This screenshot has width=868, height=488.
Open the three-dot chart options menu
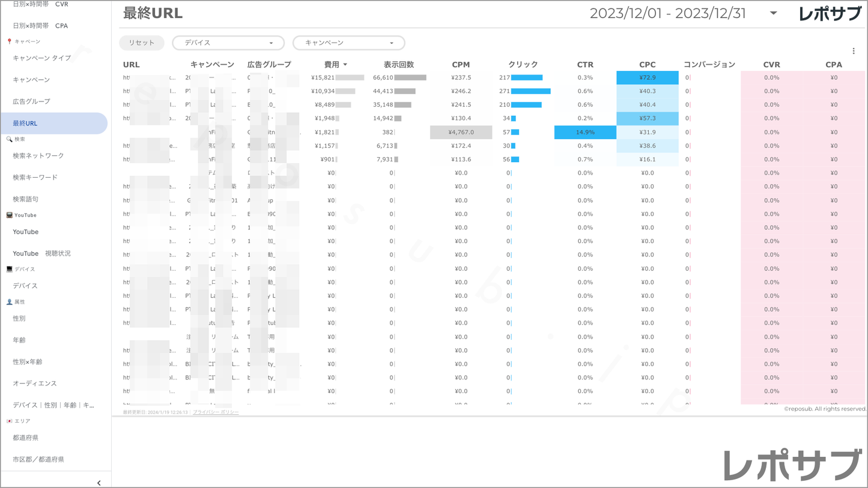point(854,51)
